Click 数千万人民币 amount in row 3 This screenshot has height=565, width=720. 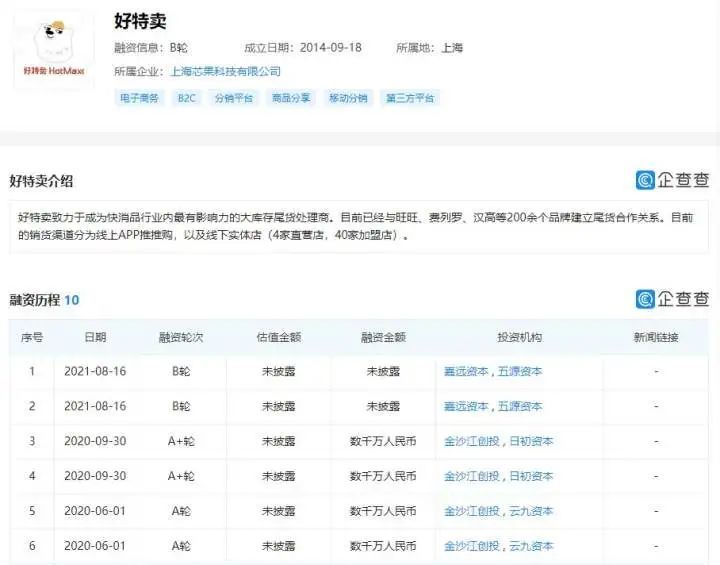tap(383, 441)
